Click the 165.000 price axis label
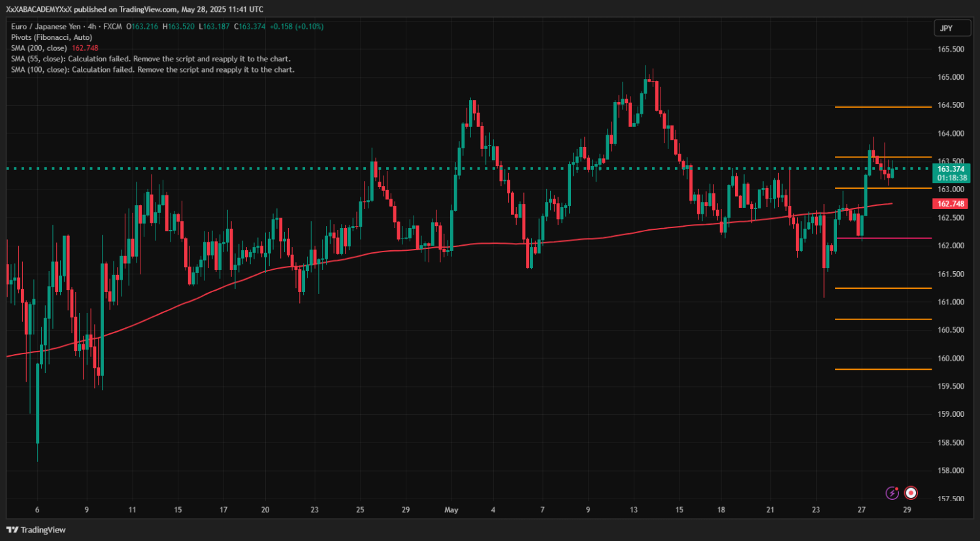 (951, 77)
